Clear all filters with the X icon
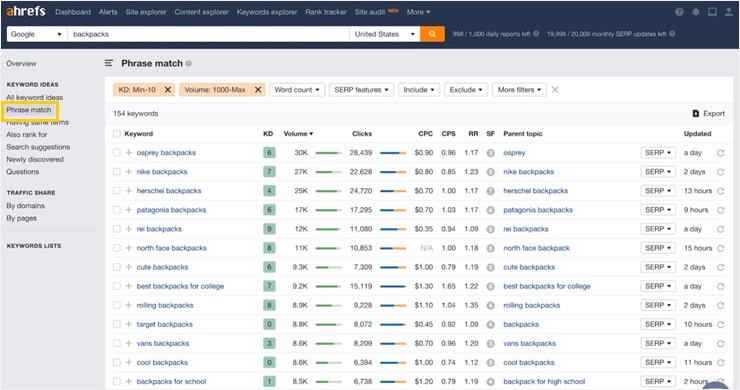Screen dimensions: 740x390 tap(555, 90)
